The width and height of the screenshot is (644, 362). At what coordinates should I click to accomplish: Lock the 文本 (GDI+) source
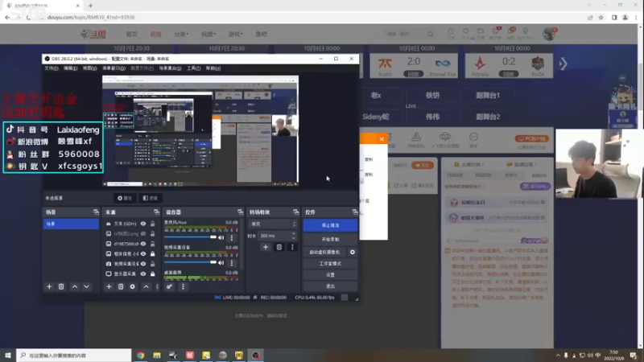[152, 224]
